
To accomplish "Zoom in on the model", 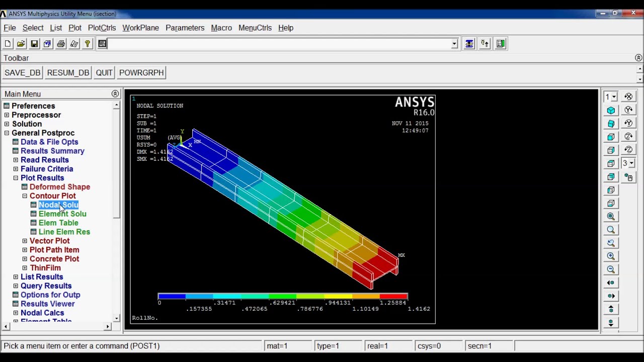I will point(611,256).
